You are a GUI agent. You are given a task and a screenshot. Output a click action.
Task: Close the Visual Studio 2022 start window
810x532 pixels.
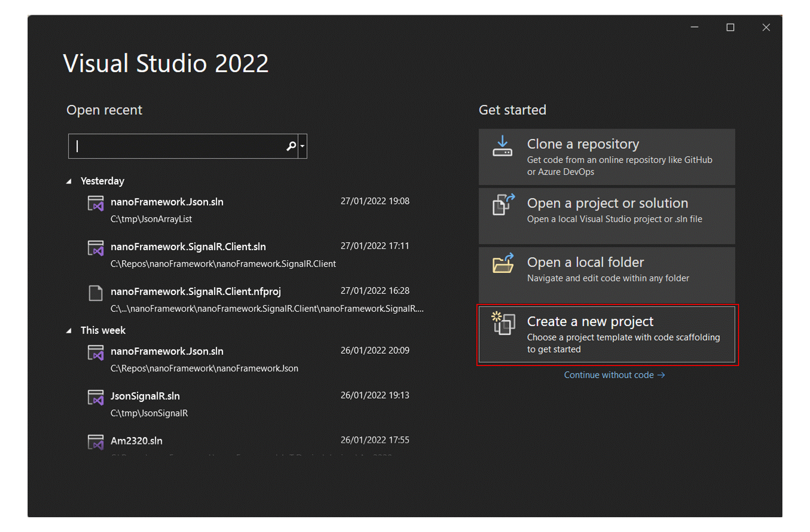(766, 27)
